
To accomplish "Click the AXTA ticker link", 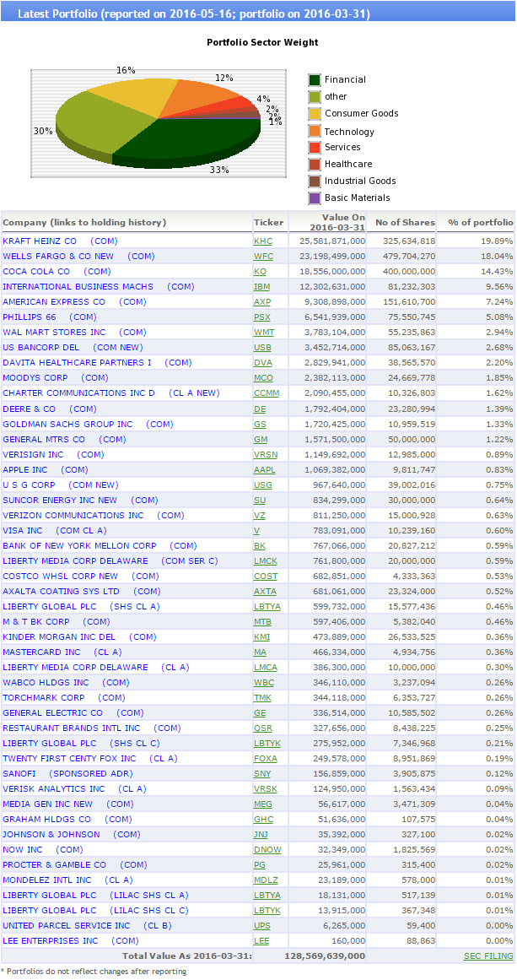I will [265, 593].
